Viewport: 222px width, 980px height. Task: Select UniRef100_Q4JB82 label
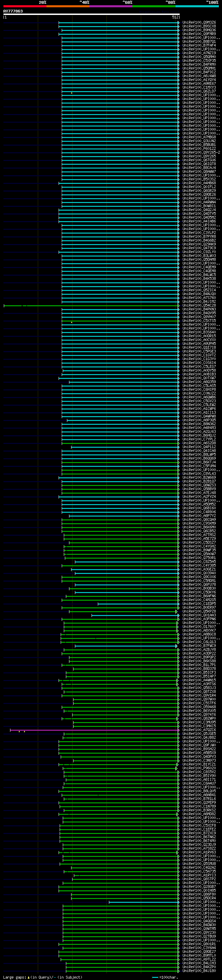pyautogui.click(x=199, y=737)
